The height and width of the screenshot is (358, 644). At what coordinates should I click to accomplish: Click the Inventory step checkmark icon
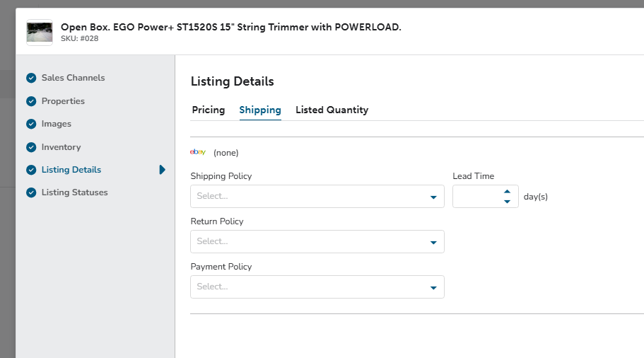point(31,147)
